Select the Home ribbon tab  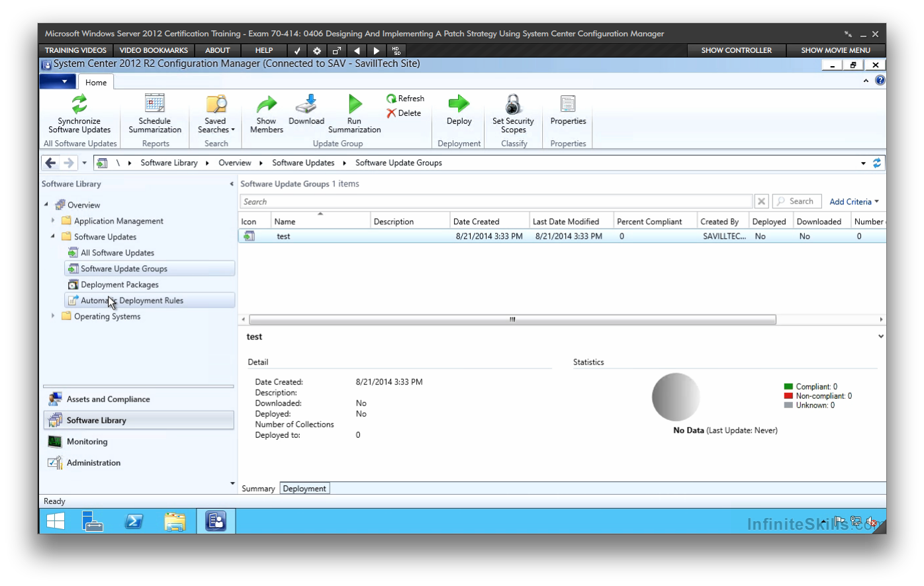96,82
